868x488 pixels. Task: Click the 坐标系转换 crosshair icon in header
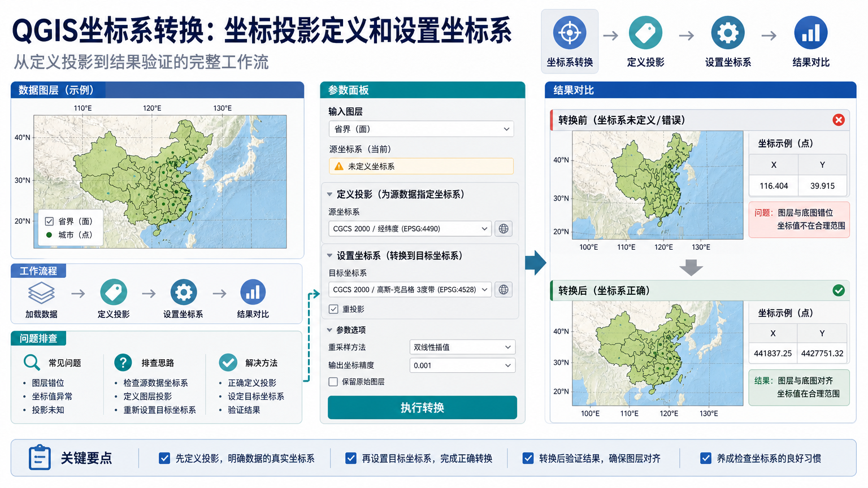(x=570, y=33)
